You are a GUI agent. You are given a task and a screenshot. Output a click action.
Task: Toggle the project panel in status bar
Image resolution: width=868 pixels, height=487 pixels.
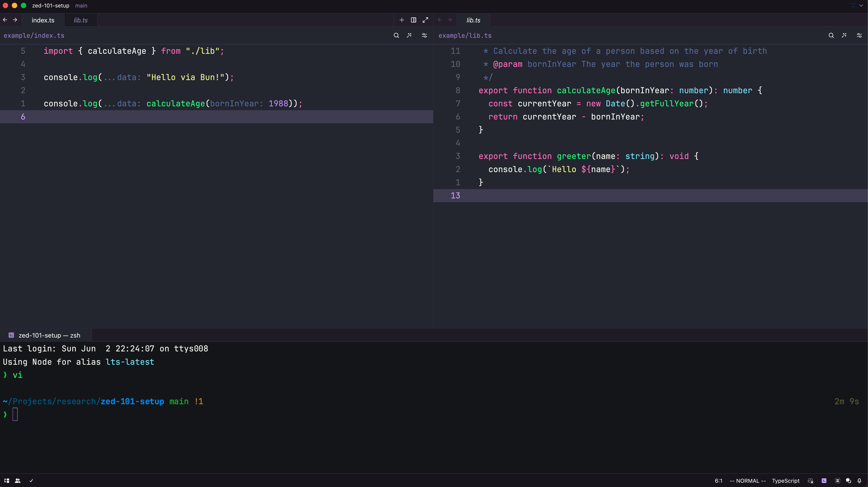[x=7, y=481]
